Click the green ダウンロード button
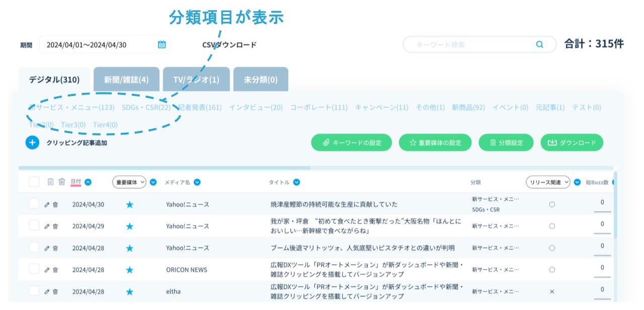Viewport: 644px width, 310px height. [x=572, y=143]
